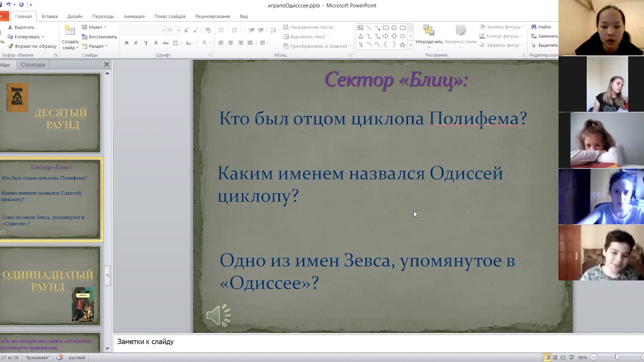This screenshot has height=362, width=644.
Task: Open the Переходы ribbon tab
Action: coord(103,17)
